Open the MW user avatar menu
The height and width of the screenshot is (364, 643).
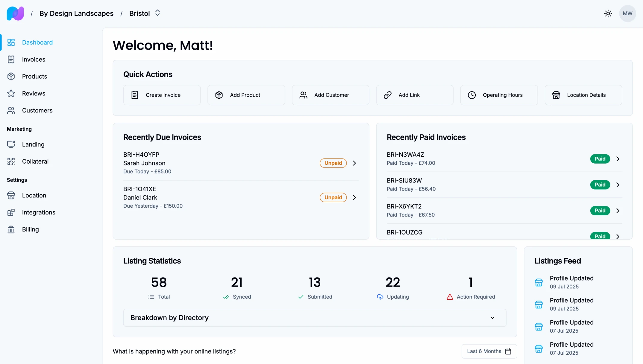[627, 13]
